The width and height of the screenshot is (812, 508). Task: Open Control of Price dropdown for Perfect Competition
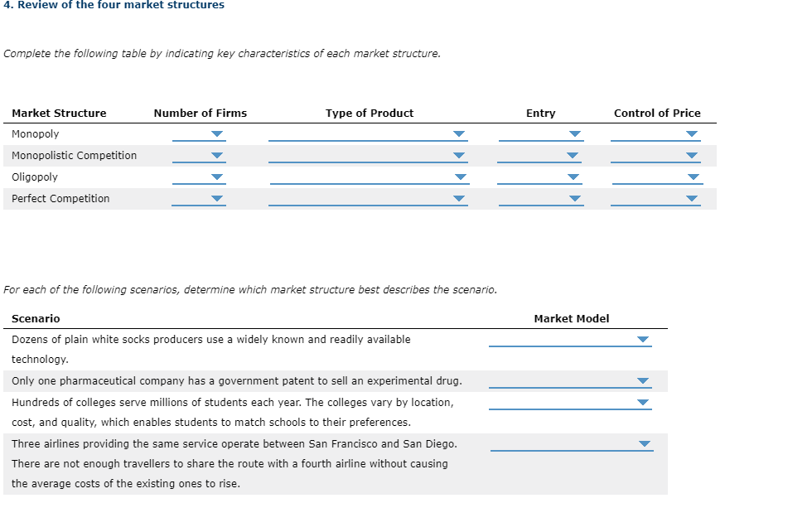[693, 198]
